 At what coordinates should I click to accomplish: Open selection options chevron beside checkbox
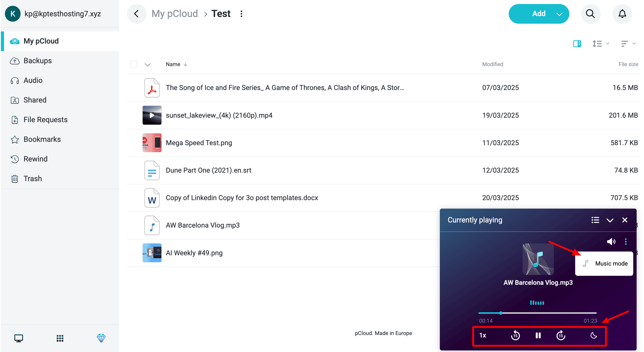click(148, 65)
